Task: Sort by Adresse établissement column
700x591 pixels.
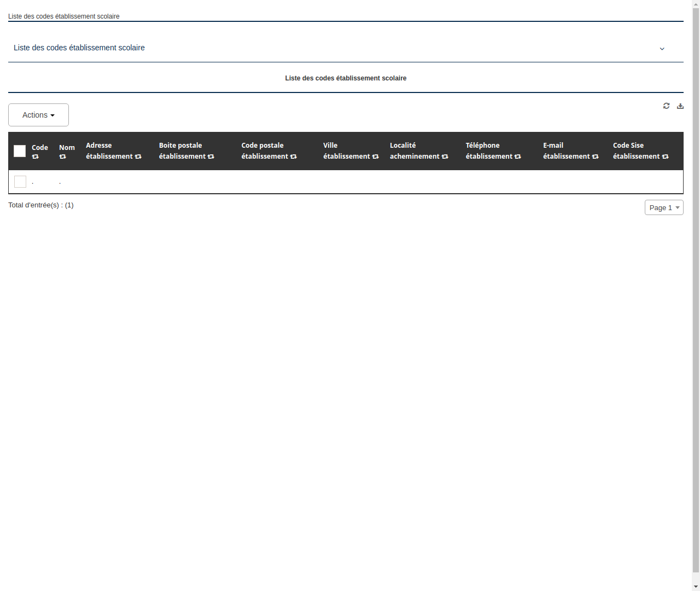Action: [138, 157]
